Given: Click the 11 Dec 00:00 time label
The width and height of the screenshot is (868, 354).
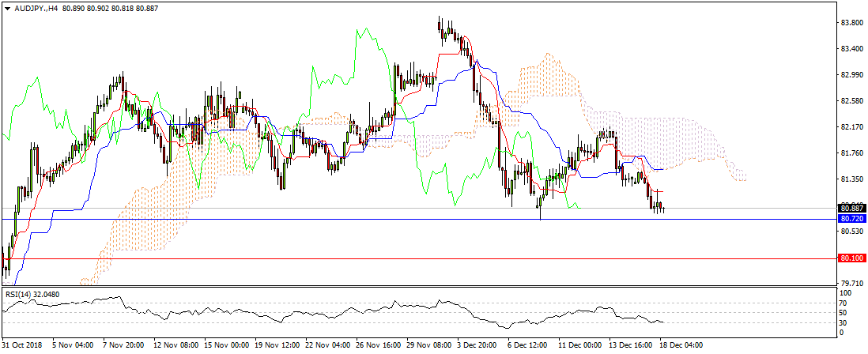Looking at the screenshot, I should [x=580, y=345].
